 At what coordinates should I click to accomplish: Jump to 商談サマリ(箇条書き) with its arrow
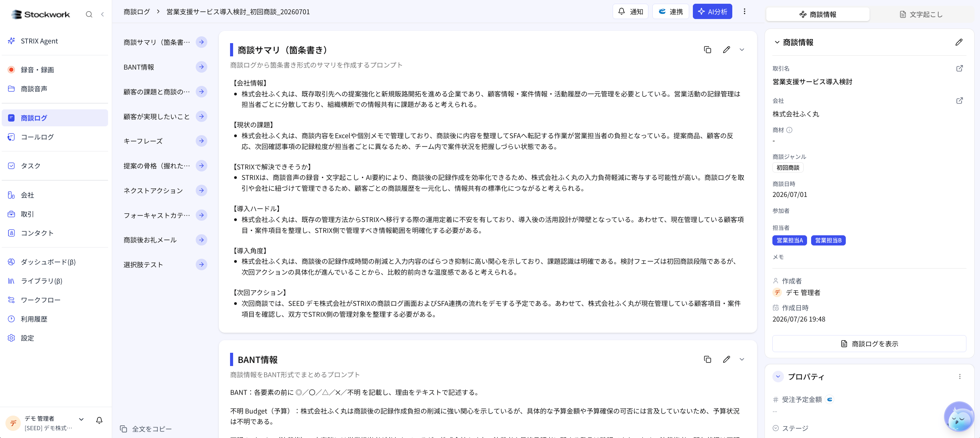[x=201, y=42]
